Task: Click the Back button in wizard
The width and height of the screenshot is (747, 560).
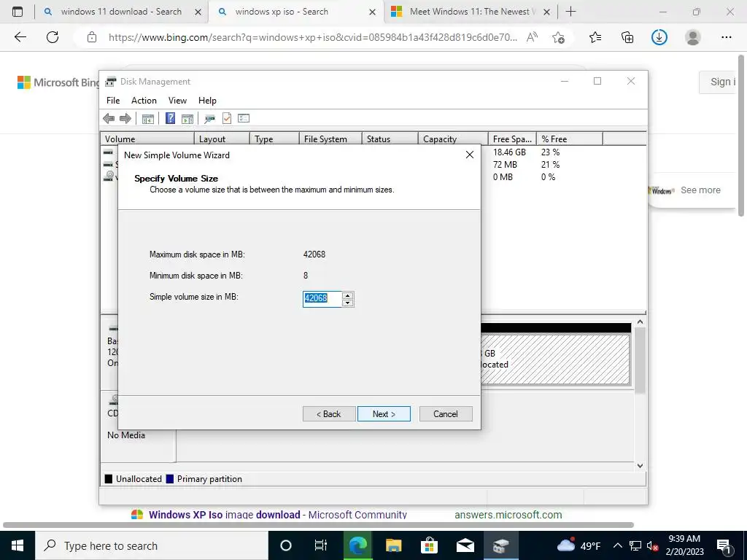Action: (329, 414)
